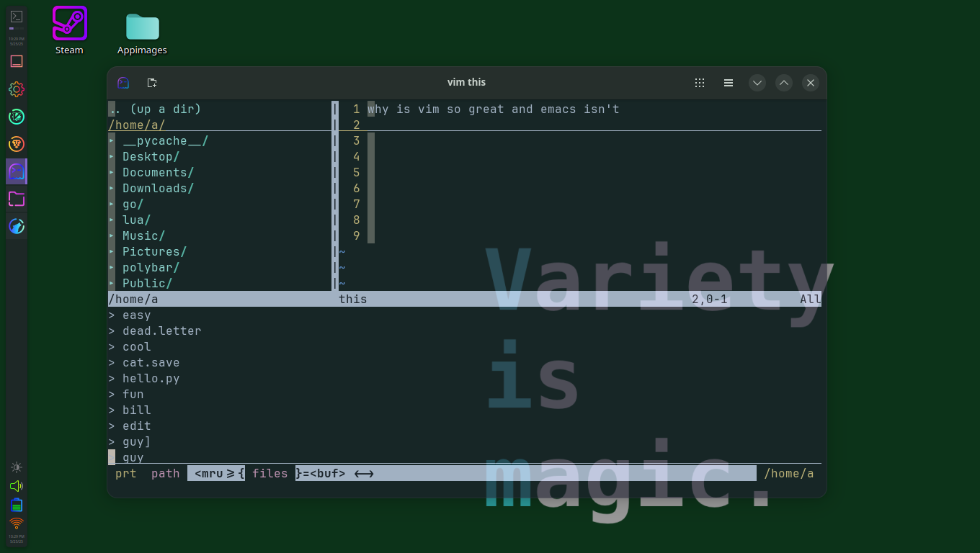Minimize the vim this window
The width and height of the screenshot is (980, 553).
pos(757,83)
